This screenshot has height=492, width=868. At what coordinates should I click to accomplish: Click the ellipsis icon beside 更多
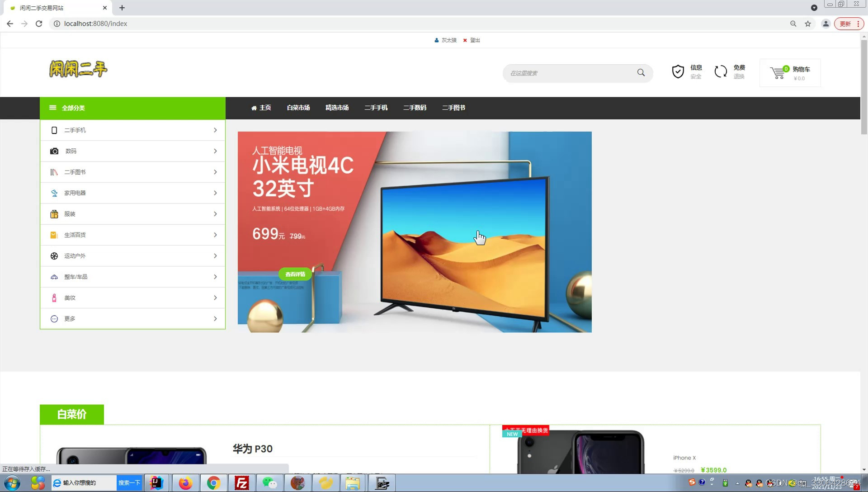coord(54,319)
